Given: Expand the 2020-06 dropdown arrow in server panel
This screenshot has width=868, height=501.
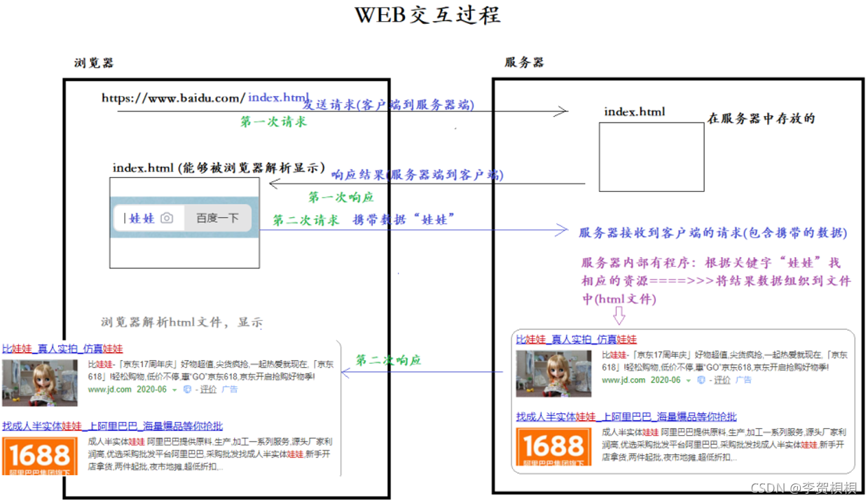Looking at the screenshot, I should tap(688, 381).
